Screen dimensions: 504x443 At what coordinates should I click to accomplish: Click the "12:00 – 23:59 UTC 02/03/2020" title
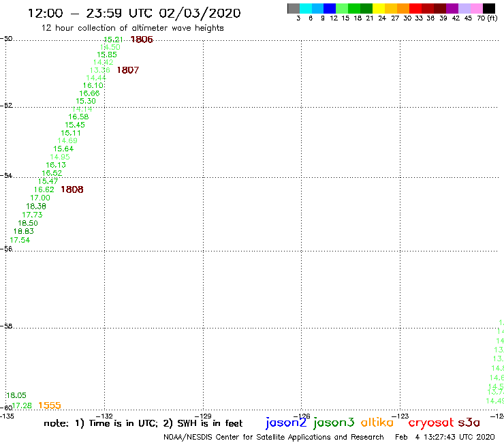[134, 14]
